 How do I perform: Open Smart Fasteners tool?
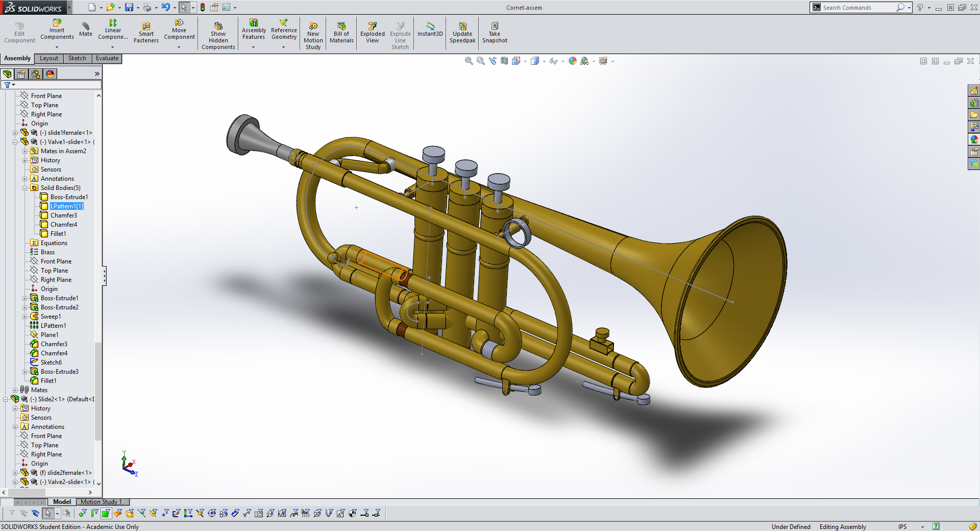coord(146,32)
